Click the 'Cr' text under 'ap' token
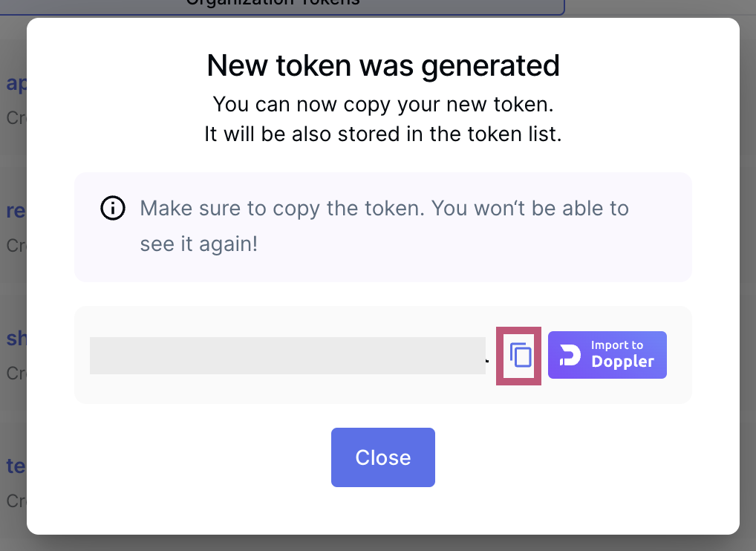 point(16,117)
